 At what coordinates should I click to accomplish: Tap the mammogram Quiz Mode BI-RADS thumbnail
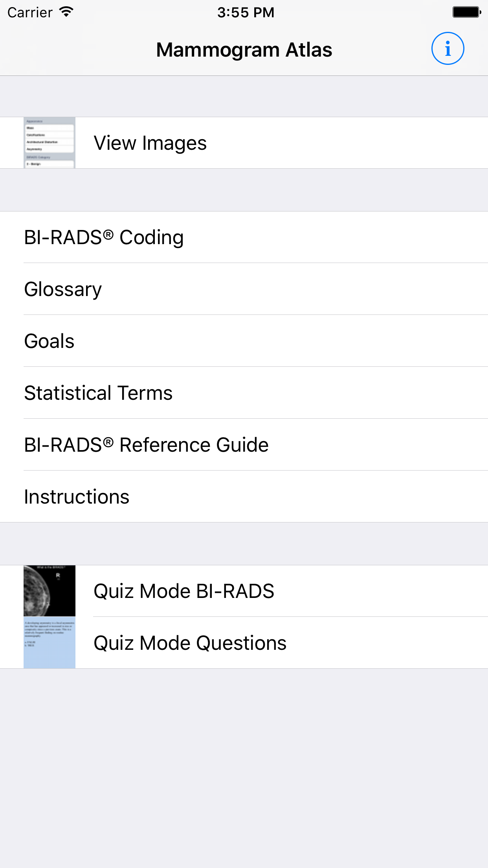[x=50, y=591]
